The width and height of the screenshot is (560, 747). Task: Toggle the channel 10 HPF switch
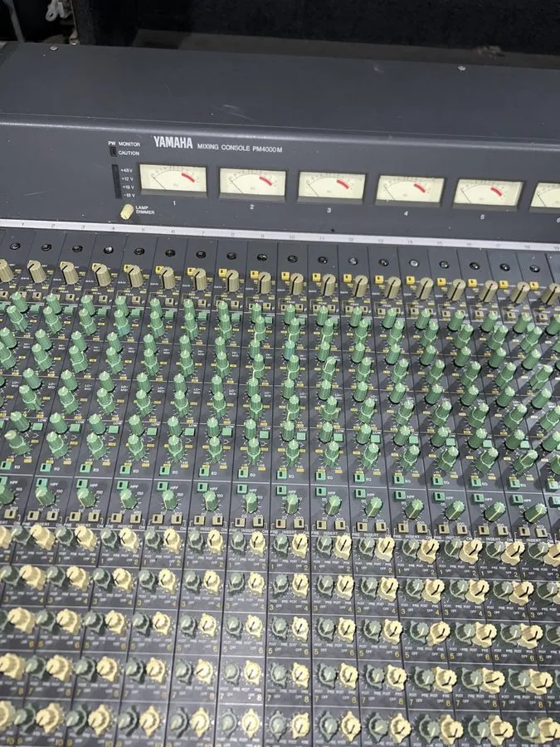pyautogui.click(x=281, y=490)
